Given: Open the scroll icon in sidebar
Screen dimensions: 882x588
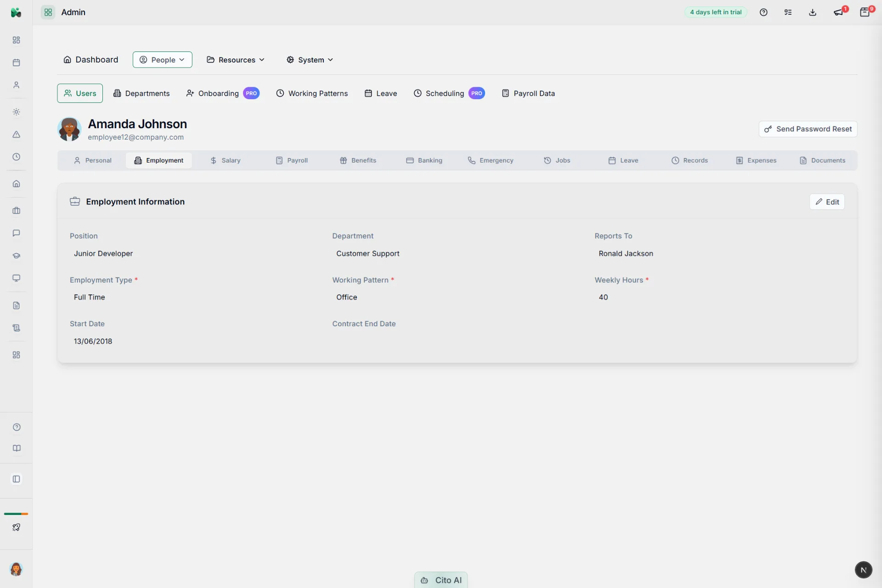Looking at the screenshot, I should [16, 328].
